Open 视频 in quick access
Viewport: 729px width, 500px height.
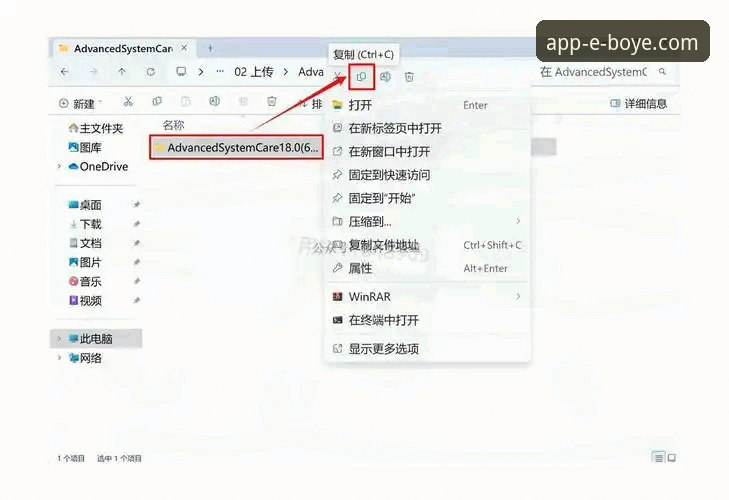point(85,300)
